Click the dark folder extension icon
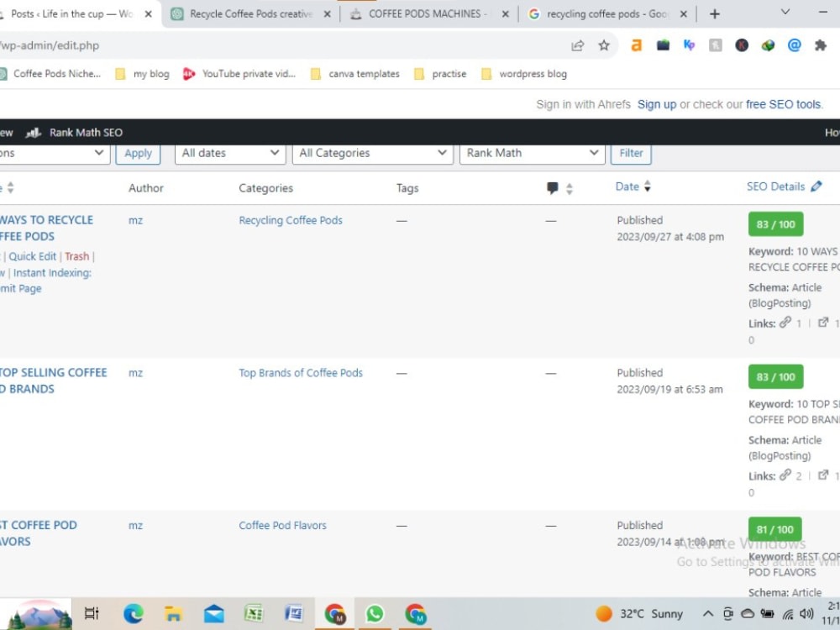The height and width of the screenshot is (630, 840). pyautogui.click(x=663, y=45)
